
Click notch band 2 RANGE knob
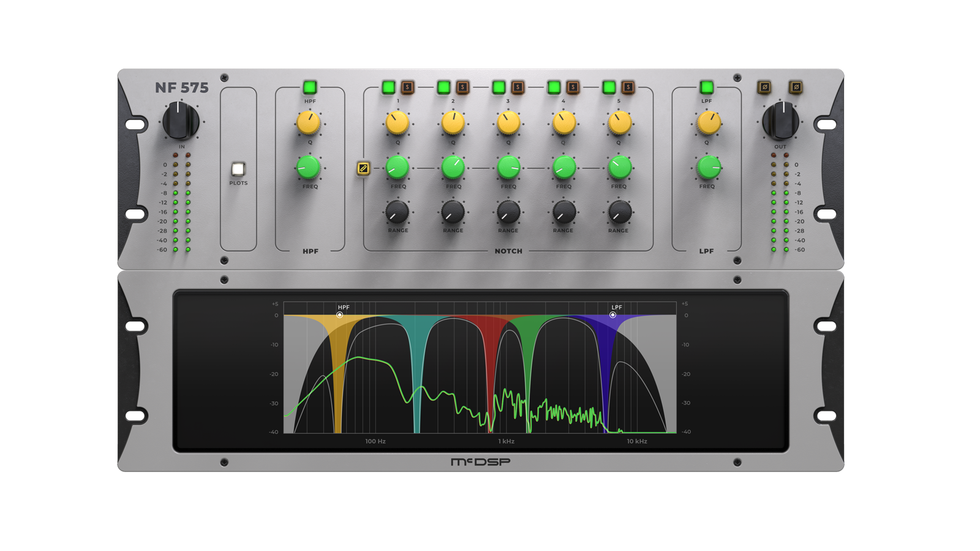(x=453, y=212)
